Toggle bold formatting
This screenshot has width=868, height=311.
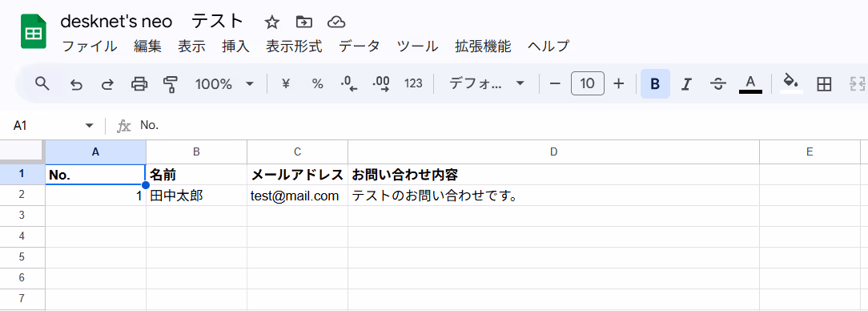[655, 83]
